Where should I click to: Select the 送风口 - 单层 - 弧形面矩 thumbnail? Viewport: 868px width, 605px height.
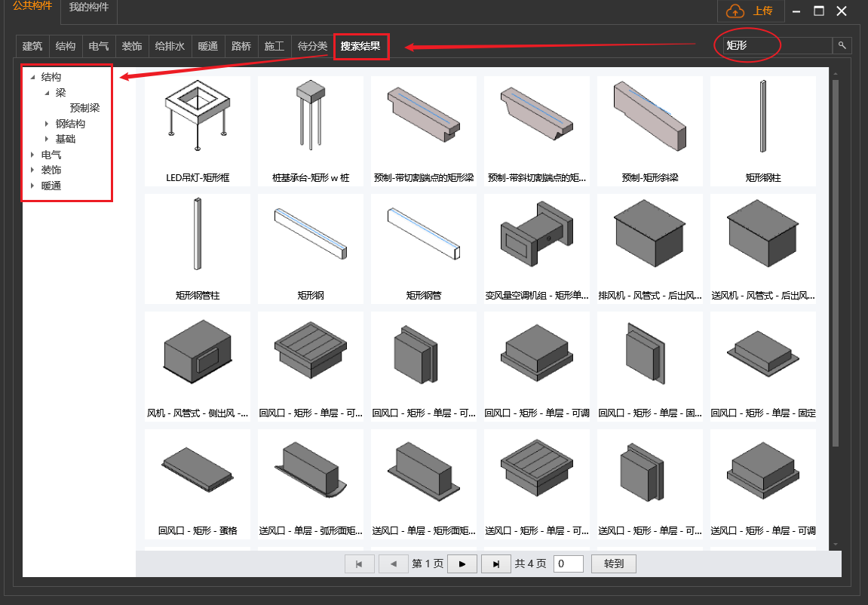click(311, 484)
